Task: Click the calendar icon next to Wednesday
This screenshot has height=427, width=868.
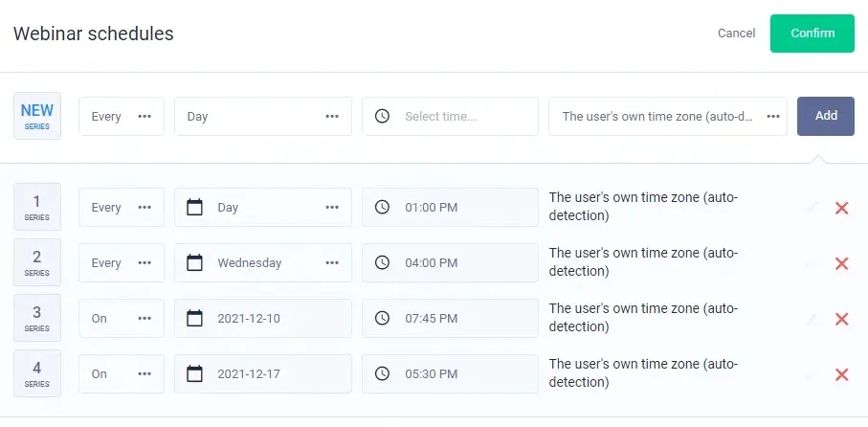Action: click(194, 262)
